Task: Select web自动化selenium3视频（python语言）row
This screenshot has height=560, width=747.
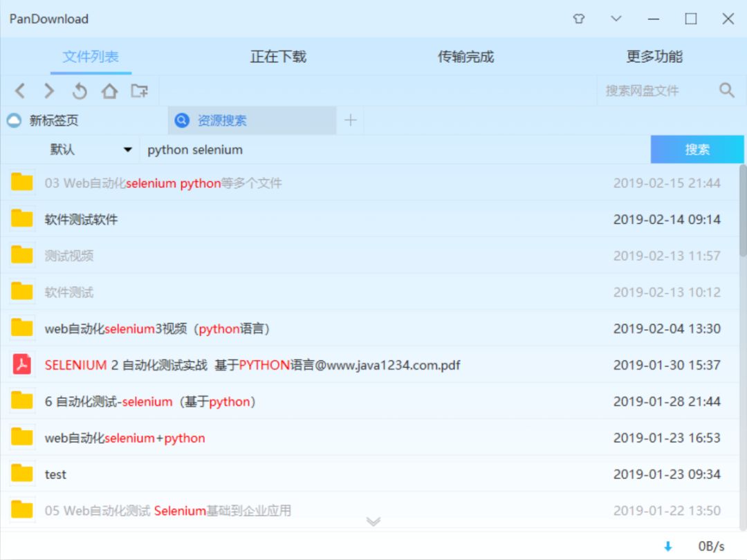Action: [369, 328]
